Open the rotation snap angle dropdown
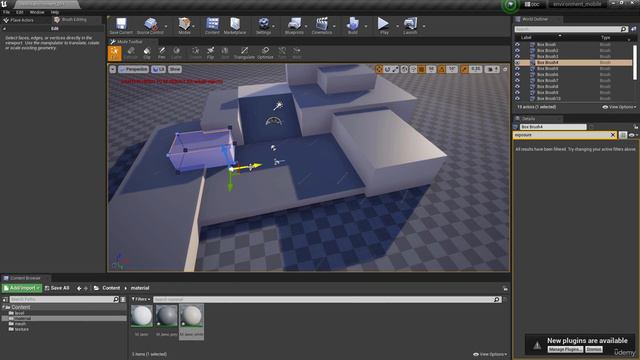Viewport: 640px width, 360px height. 452,69
